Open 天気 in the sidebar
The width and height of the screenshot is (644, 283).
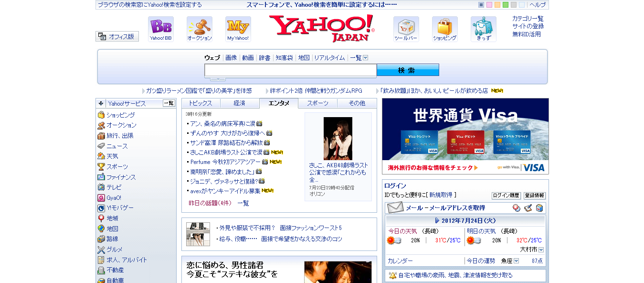[x=112, y=156]
